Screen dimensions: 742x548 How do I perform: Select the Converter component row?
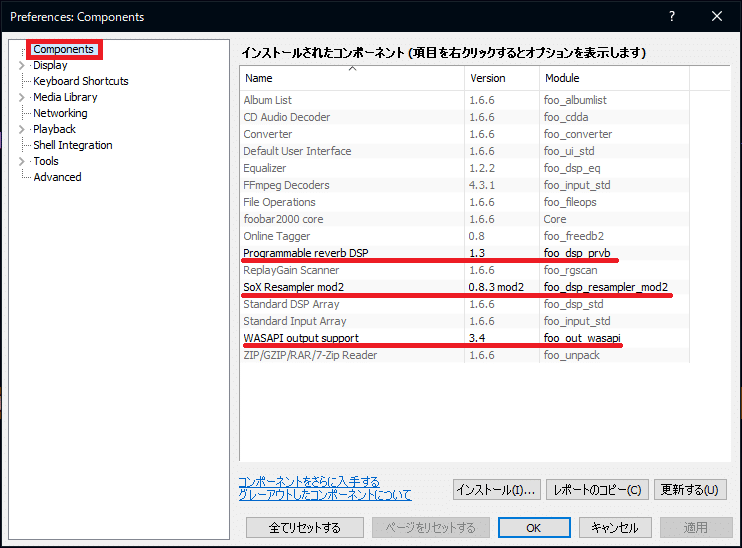point(465,134)
